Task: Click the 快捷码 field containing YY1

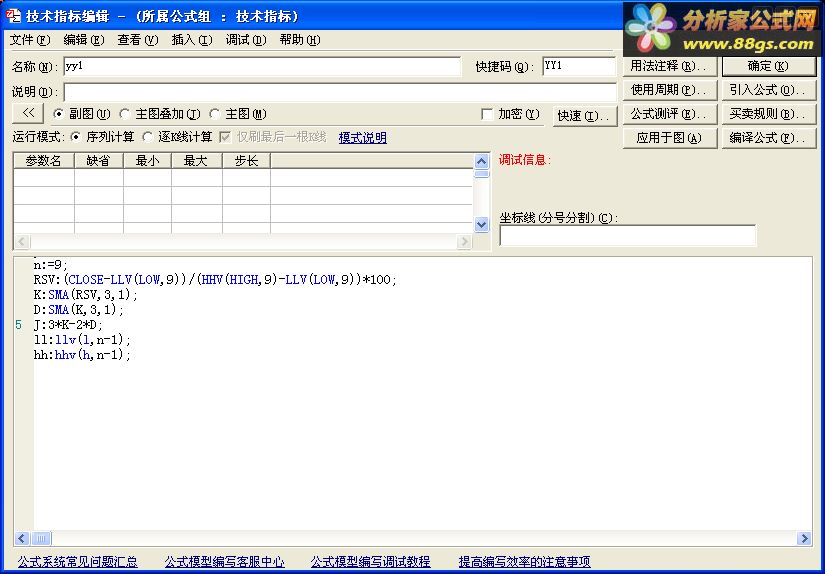Action: point(579,67)
